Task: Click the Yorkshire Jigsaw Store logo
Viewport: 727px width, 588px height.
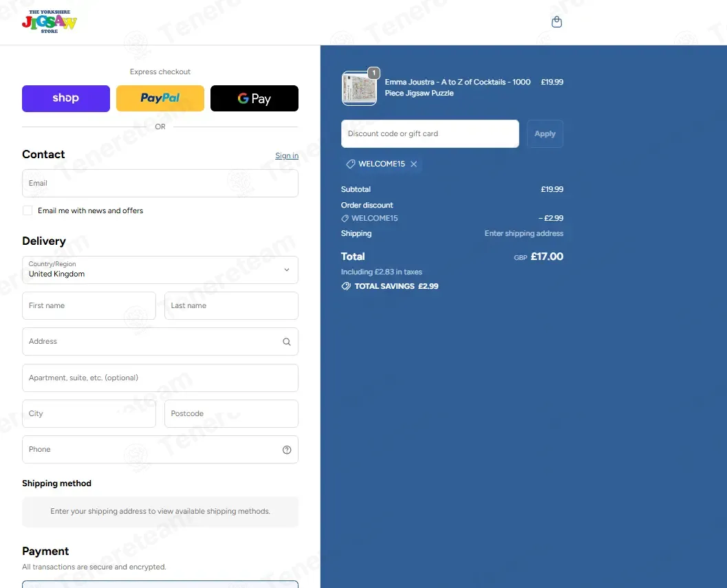Action: click(x=49, y=22)
